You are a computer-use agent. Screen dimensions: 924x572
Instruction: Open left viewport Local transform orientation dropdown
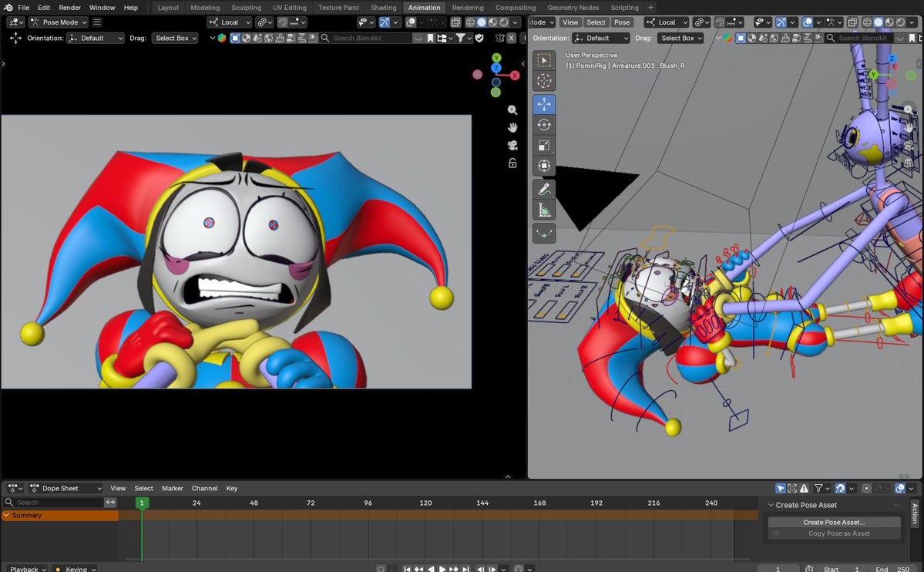[x=230, y=22]
